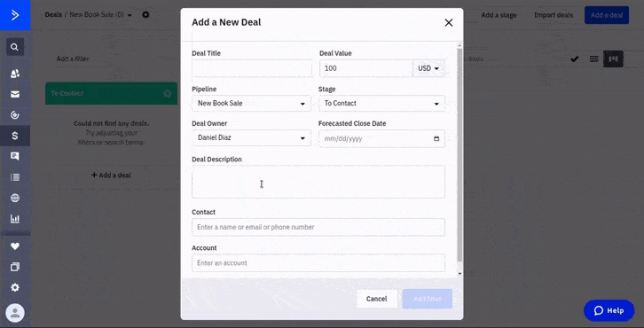Click the Account input field

point(318,262)
